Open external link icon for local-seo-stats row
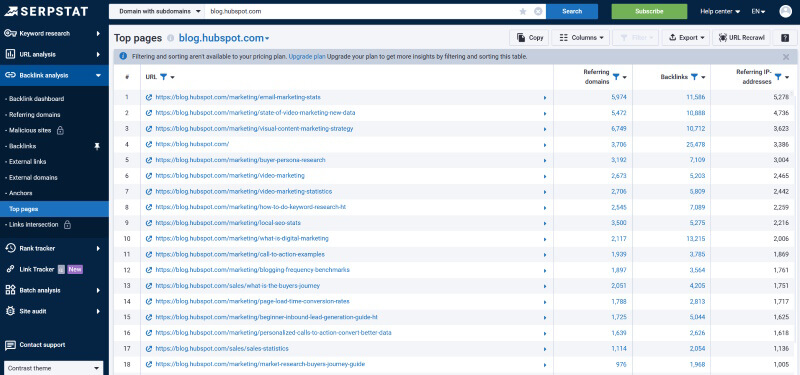Screen dimensions: 800x375 click(x=149, y=223)
